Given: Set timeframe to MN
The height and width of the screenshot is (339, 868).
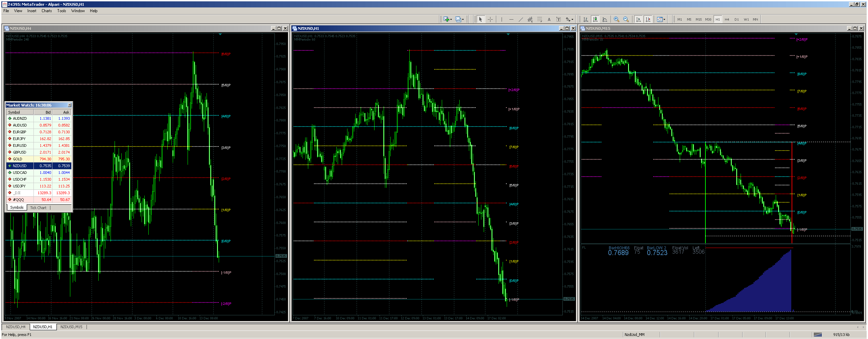Looking at the screenshot, I should point(755,19).
